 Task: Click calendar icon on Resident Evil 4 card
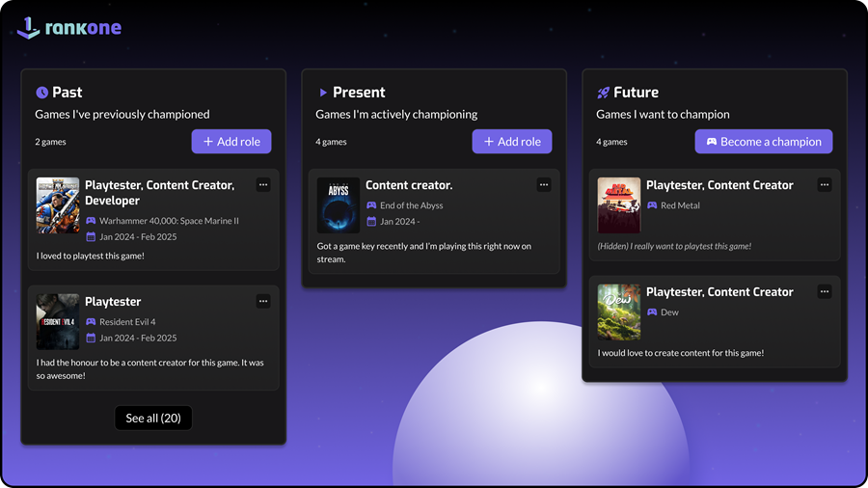pos(91,338)
